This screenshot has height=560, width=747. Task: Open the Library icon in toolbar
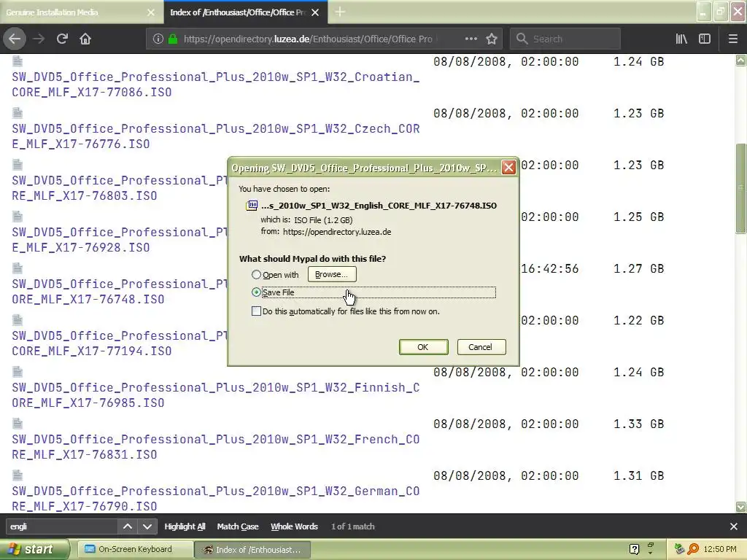(681, 39)
